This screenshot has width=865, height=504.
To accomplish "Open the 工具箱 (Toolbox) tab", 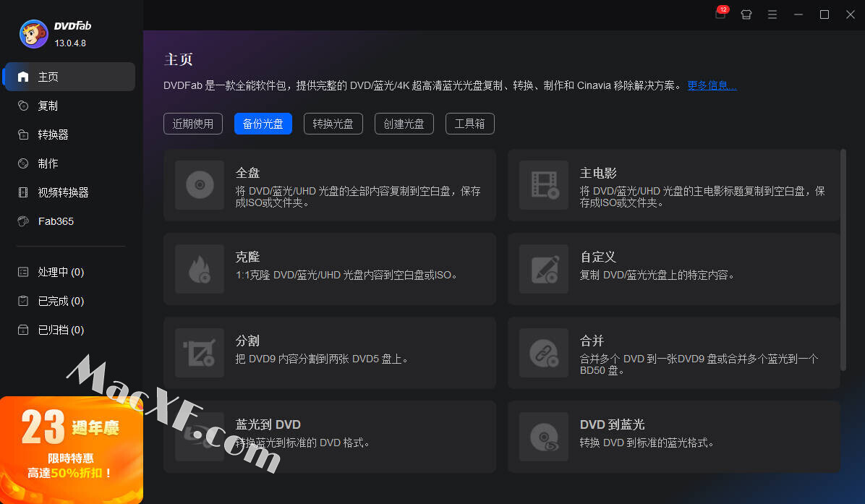I will point(469,124).
